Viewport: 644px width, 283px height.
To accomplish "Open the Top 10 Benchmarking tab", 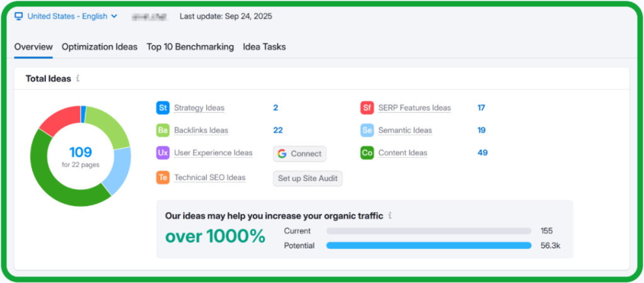I will [190, 47].
